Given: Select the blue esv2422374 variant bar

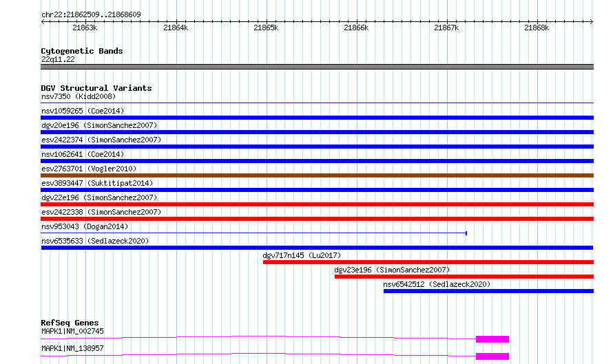Looking at the screenshot, I should tap(317, 147).
